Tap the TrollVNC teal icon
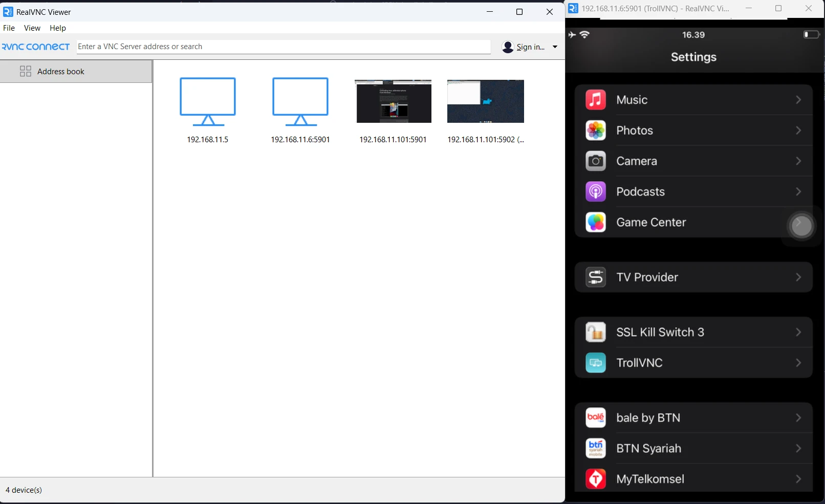 [x=595, y=363]
